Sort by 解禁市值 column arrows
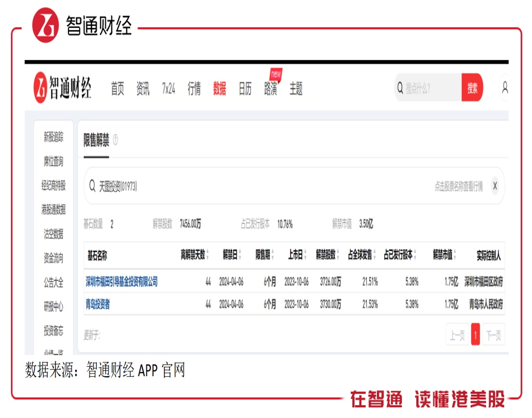This screenshot has width=532, height=418. coord(455,254)
